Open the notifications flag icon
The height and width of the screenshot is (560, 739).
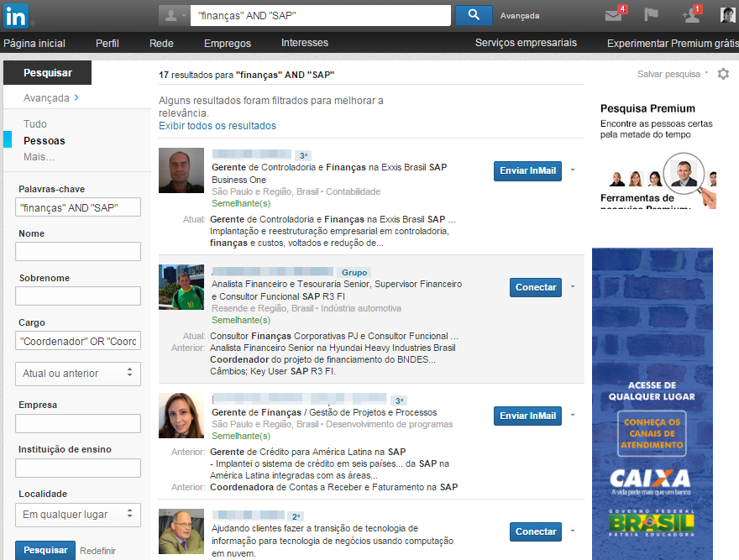pyautogui.click(x=651, y=14)
